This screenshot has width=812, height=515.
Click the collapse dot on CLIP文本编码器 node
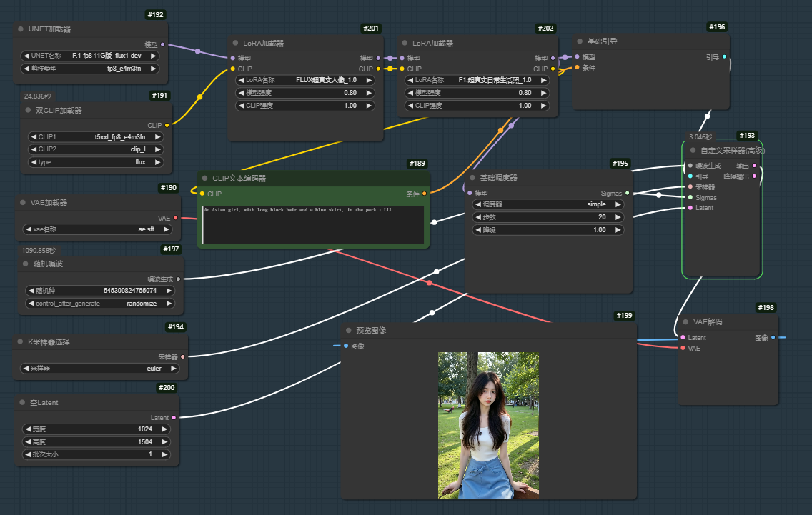pos(205,179)
